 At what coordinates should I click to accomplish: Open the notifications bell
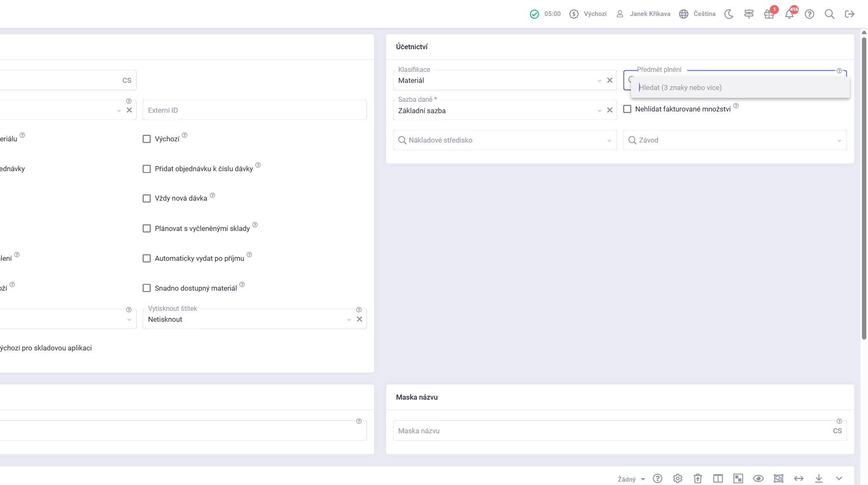click(x=789, y=14)
